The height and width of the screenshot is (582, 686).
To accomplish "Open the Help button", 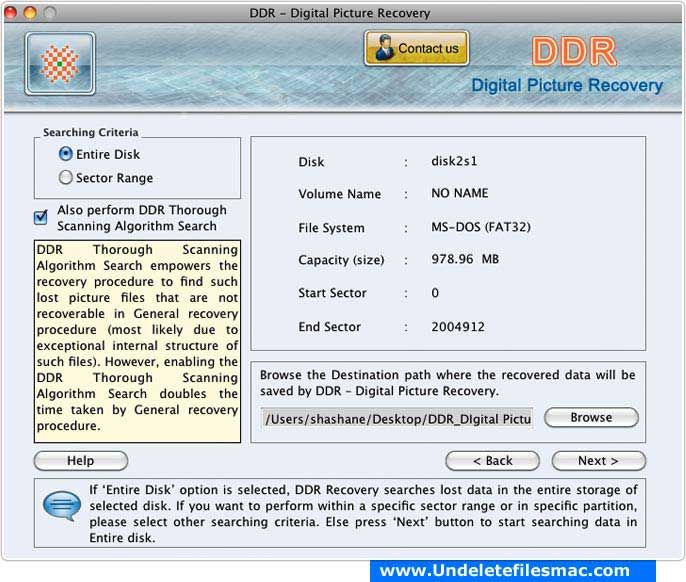I will point(80,461).
